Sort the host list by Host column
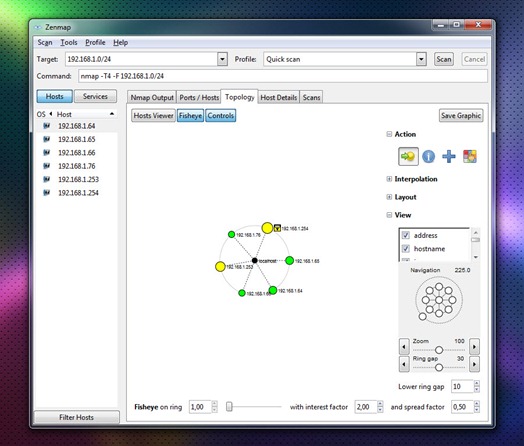Screen dimensions: 524x446 point(85,114)
